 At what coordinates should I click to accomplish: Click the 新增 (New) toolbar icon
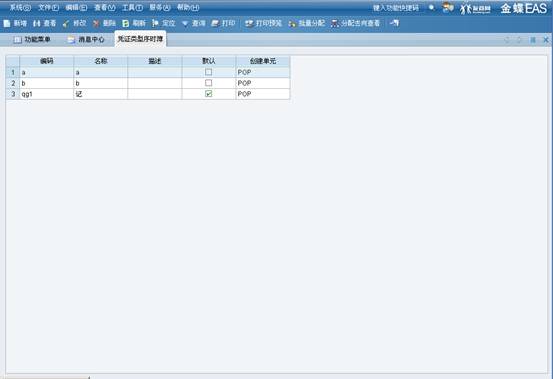point(7,23)
